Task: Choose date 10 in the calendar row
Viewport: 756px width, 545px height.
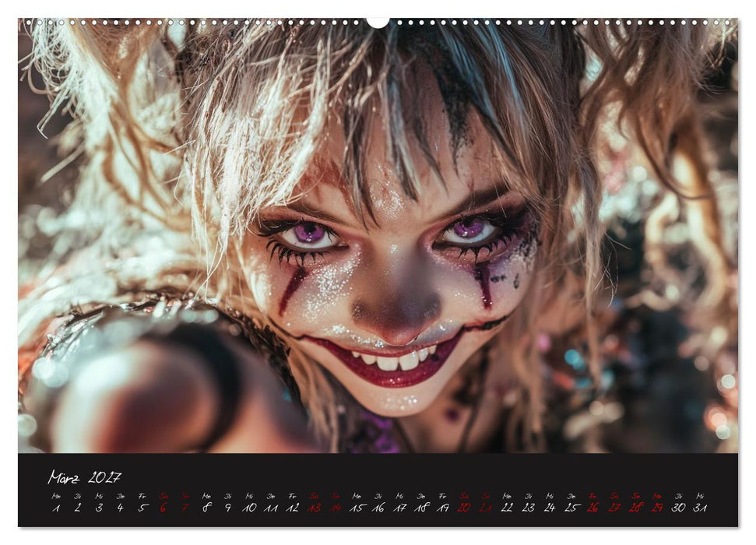Action: tap(249, 508)
